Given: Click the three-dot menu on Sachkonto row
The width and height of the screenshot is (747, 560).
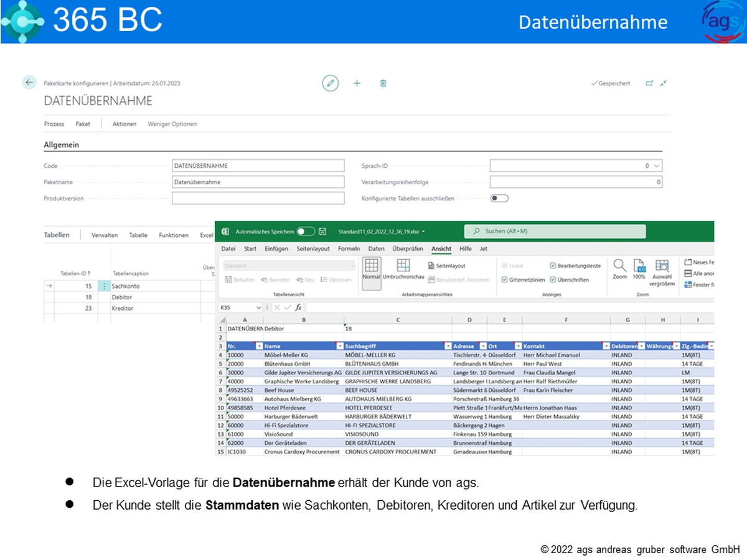Looking at the screenshot, I should tap(104, 286).
